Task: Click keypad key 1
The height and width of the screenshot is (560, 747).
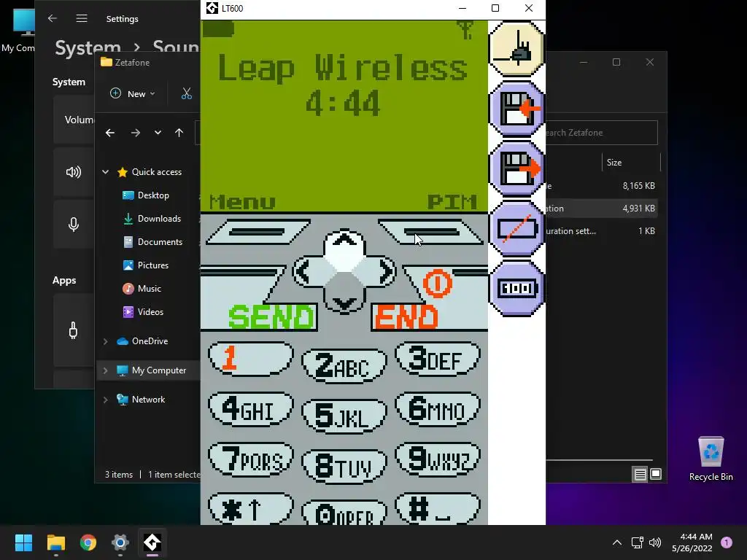Action: tap(251, 358)
